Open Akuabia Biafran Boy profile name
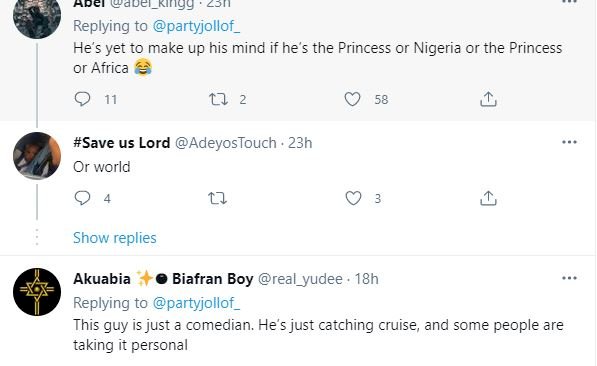597x366 pixels. pyautogui.click(x=163, y=279)
